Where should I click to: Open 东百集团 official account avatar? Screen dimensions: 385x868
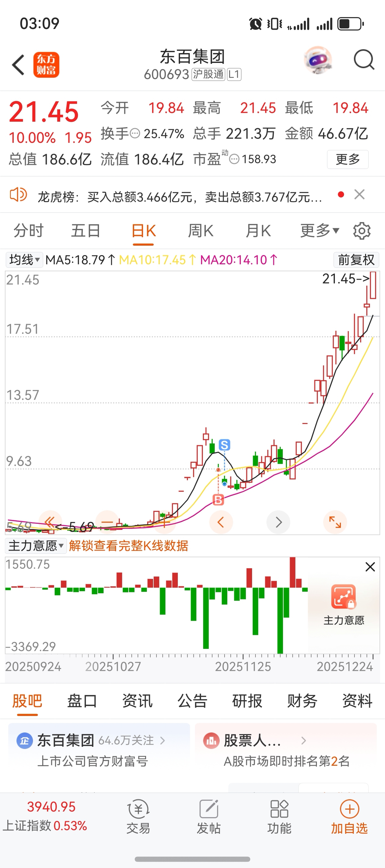pos(25,741)
